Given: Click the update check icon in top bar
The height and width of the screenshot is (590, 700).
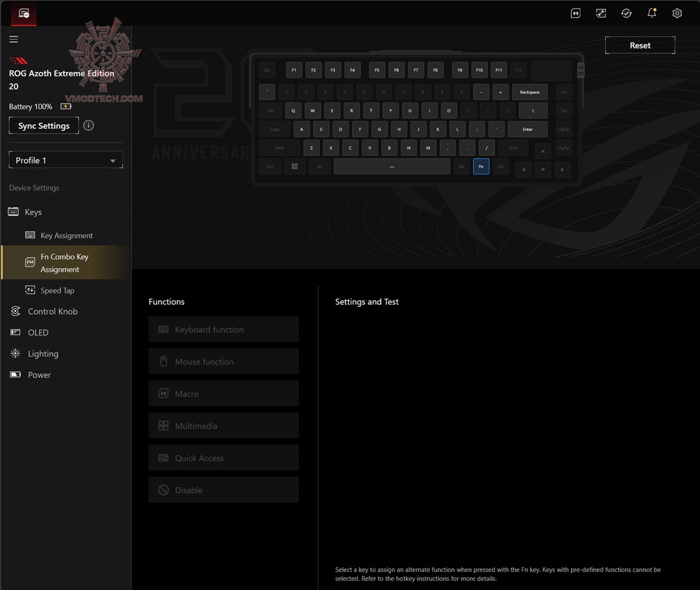Looking at the screenshot, I should coord(626,14).
